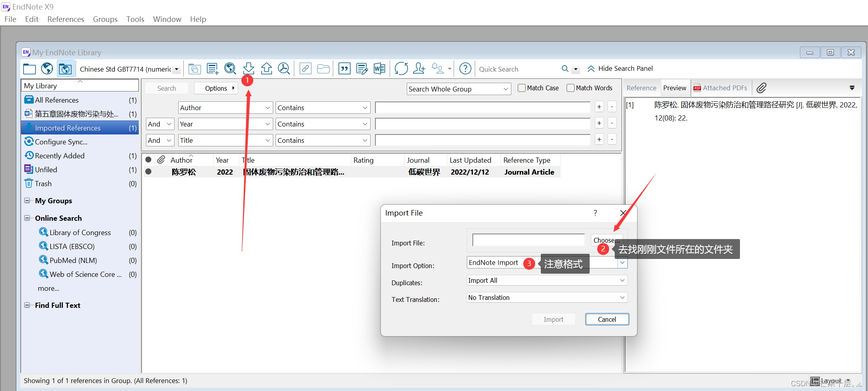Screen dimensions: 868x391
Task: Toggle read status dot of 陈罗松 reference
Action: pyautogui.click(x=148, y=171)
